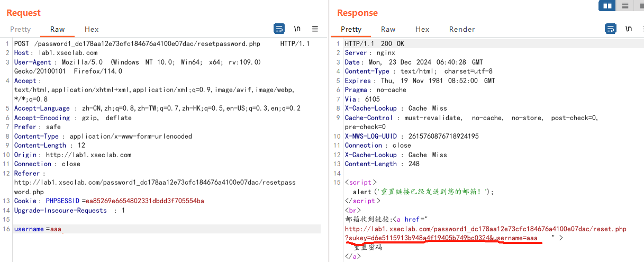This screenshot has width=644, height=262.
Task: Click the alert() line in the response
Action: pos(423,192)
